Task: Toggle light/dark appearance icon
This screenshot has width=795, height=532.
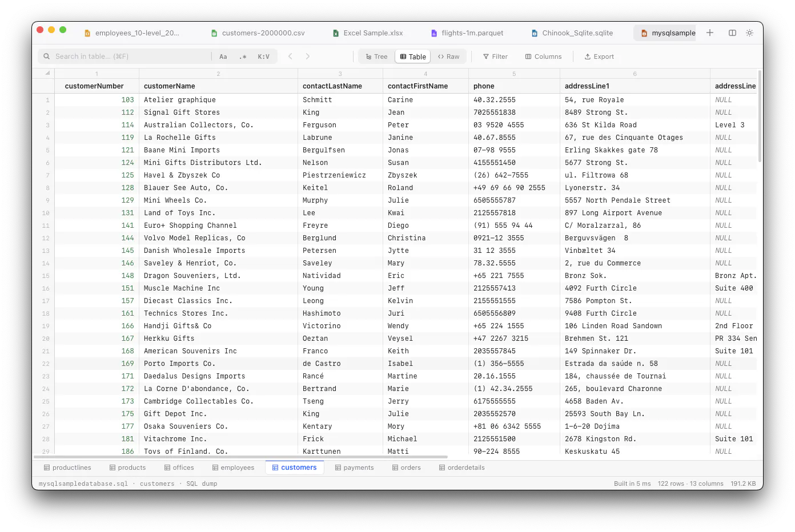Action: [x=750, y=33]
